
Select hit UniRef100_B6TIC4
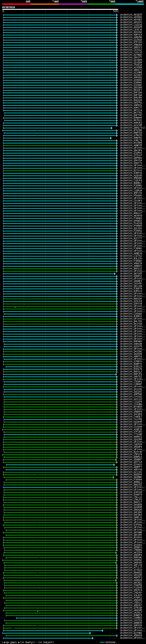point(131,110)
